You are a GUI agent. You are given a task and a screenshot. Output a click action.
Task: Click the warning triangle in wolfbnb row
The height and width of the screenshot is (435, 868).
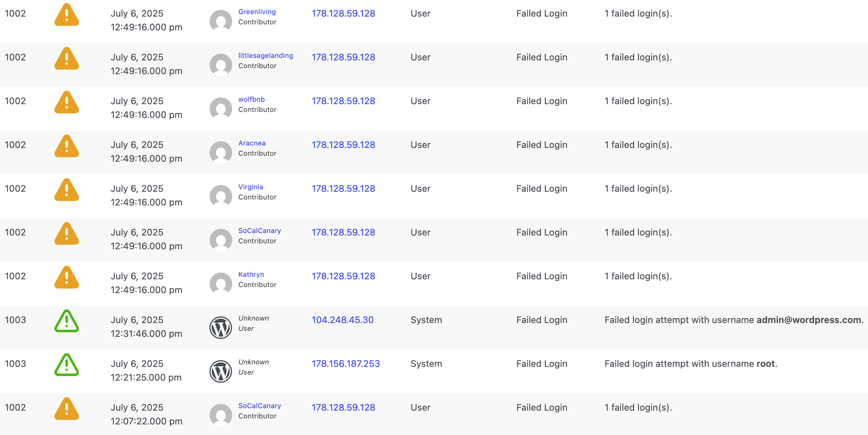click(x=66, y=102)
